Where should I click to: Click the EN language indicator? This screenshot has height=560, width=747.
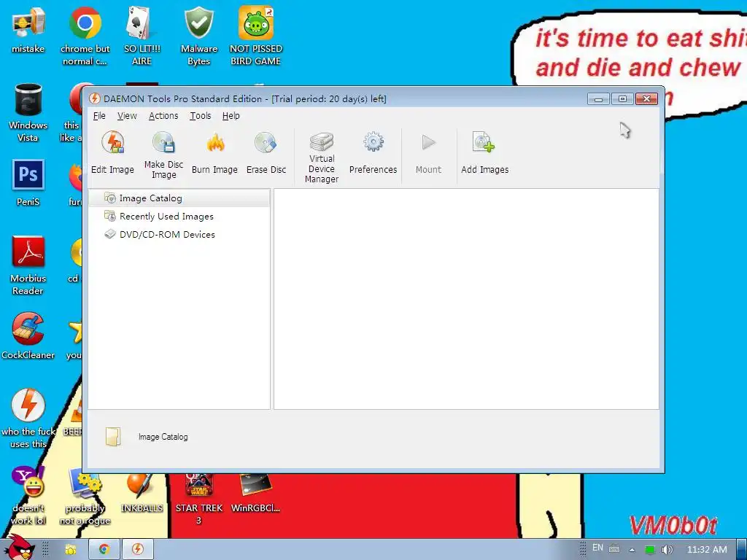(597, 548)
